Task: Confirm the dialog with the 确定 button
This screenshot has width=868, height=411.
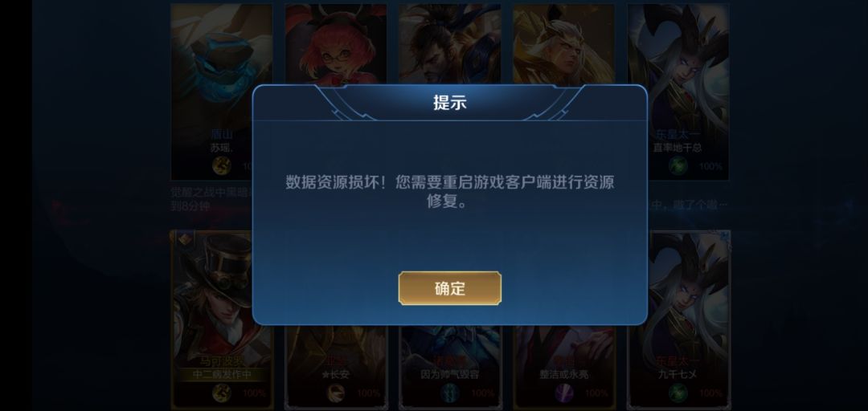Action: tap(449, 288)
